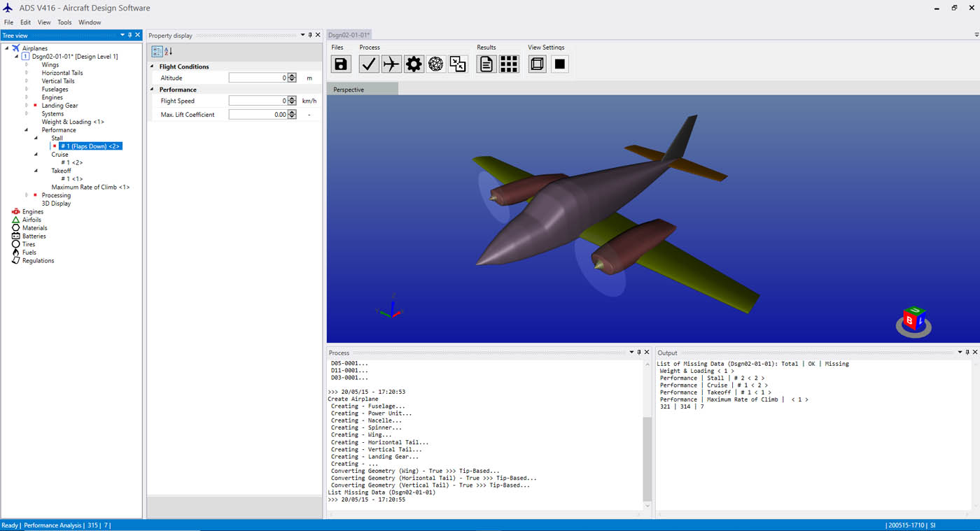980x531 pixels.
Task: Open the Tree view panel options dropdown
Action: click(x=122, y=35)
